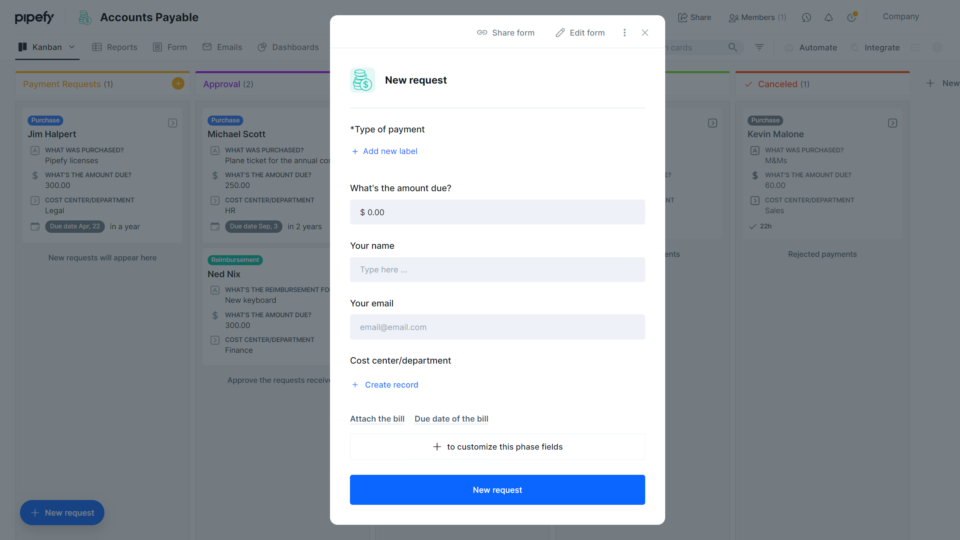Image resolution: width=960 pixels, height=540 pixels.
Task: Open the search cards magnifier icon
Action: 732,47
